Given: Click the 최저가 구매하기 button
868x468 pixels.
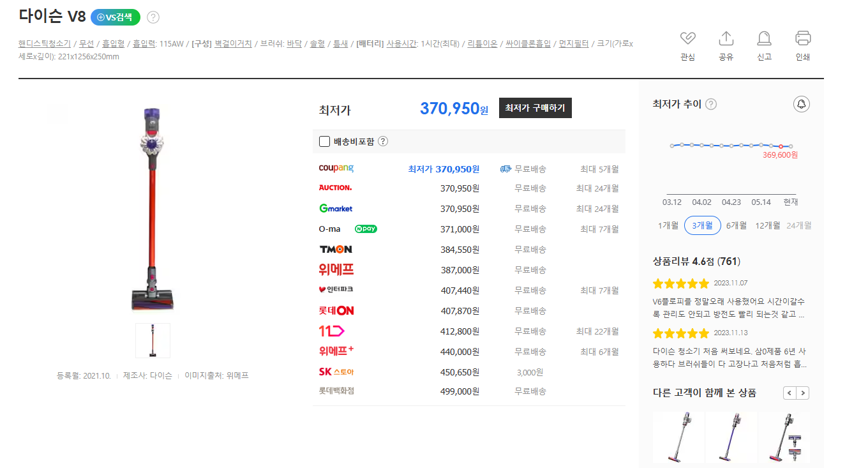Looking at the screenshot, I should (535, 108).
